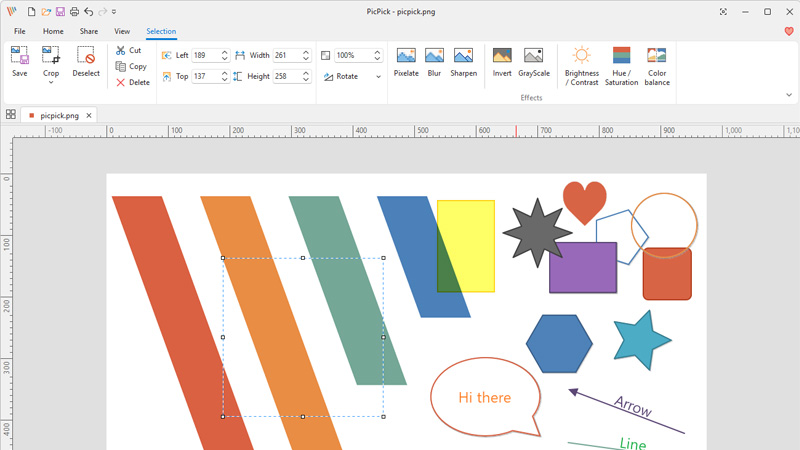Click the resize percentage stepper arrows
The height and width of the screenshot is (450, 800).
pos(377,55)
